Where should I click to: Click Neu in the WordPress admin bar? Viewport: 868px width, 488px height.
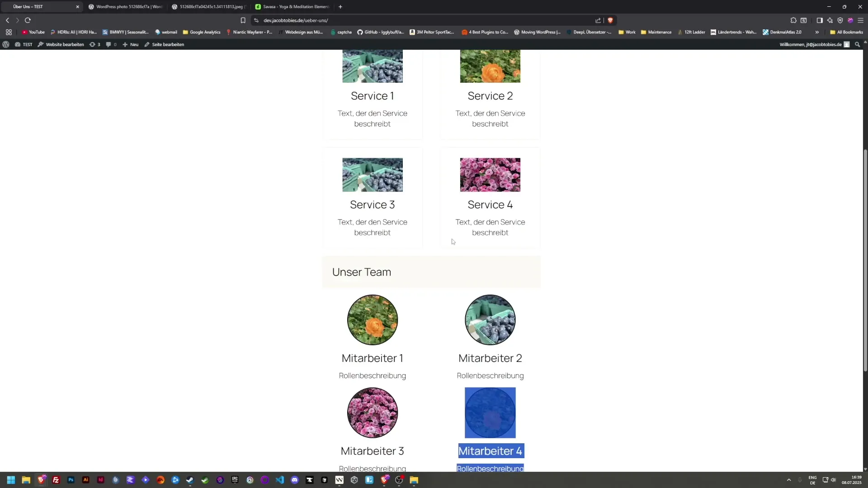pyautogui.click(x=131, y=44)
